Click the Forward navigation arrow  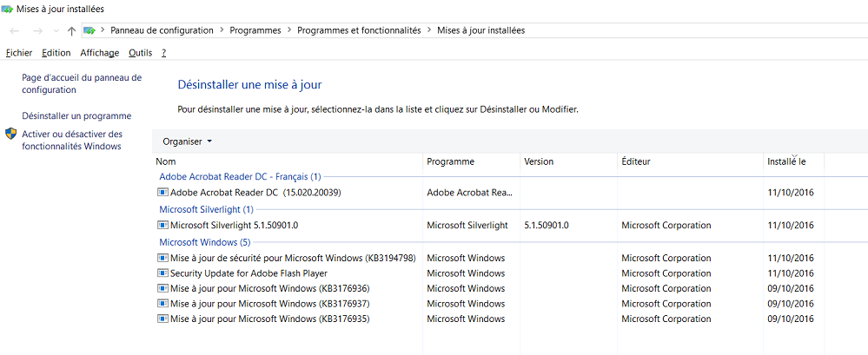point(37,31)
